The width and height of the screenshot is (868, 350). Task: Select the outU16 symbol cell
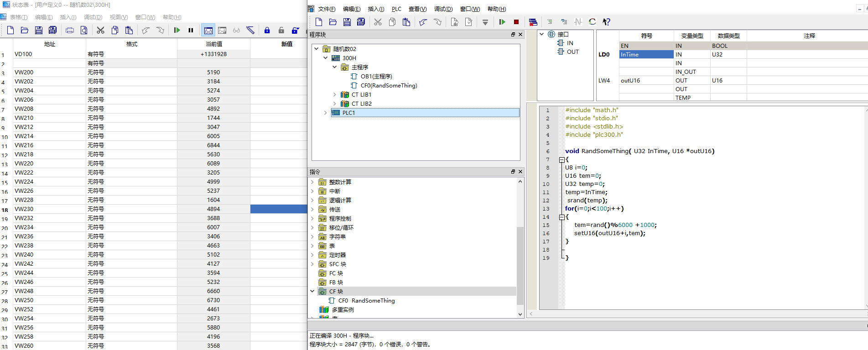point(646,81)
